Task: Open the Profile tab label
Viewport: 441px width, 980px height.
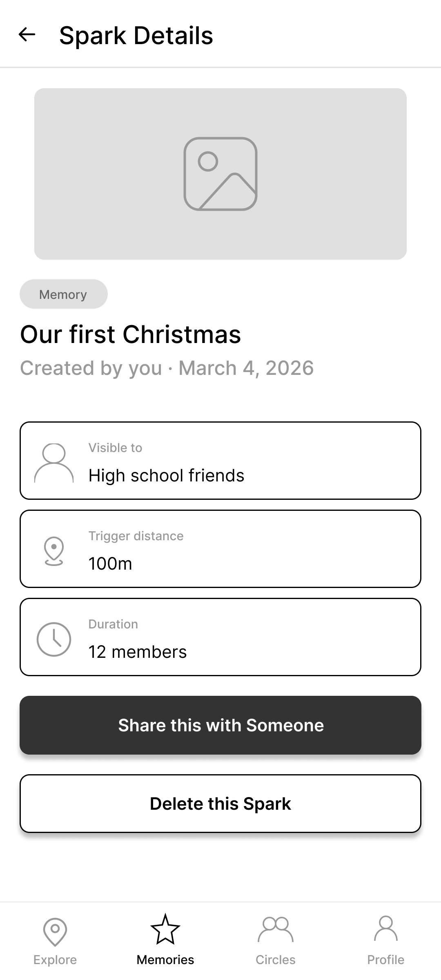Action: pyautogui.click(x=386, y=960)
